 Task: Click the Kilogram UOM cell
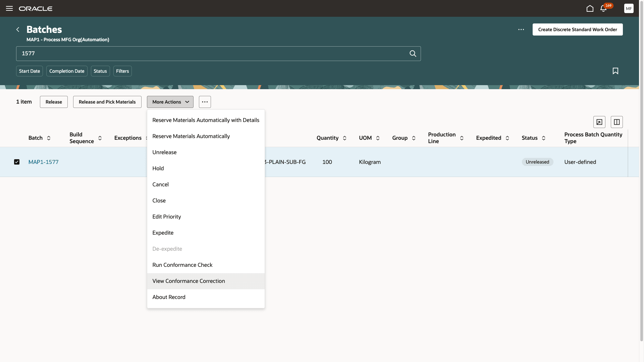click(370, 162)
